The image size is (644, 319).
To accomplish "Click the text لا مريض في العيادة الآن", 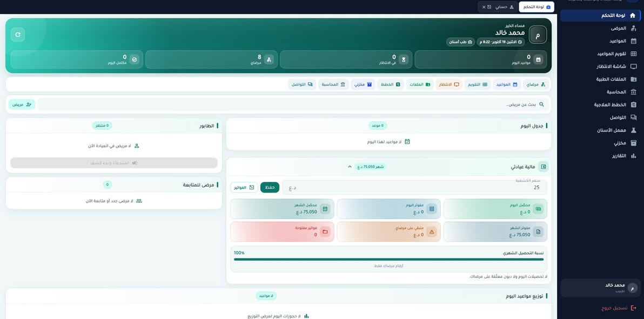I will point(109,145).
